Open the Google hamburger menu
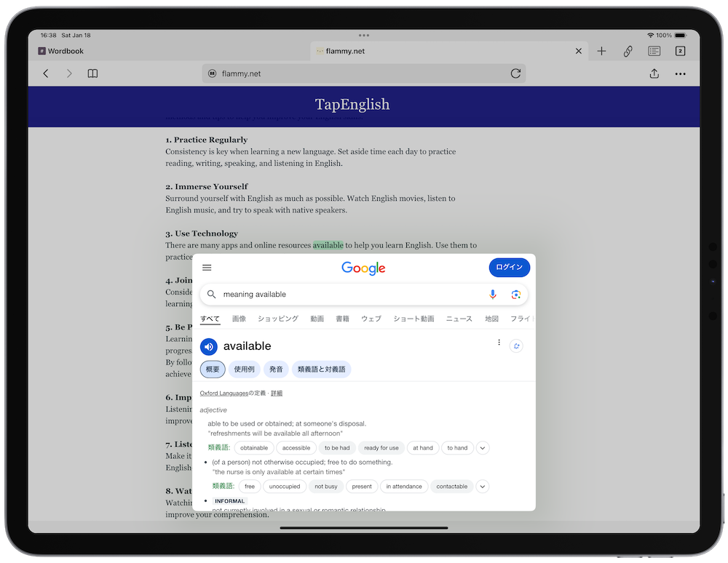Screen dimensions: 728x563 207,268
